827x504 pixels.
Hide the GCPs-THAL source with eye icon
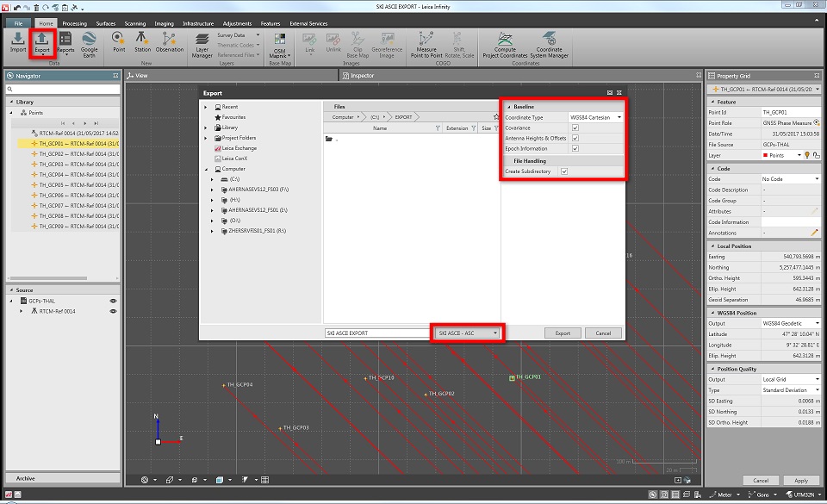point(113,301)
